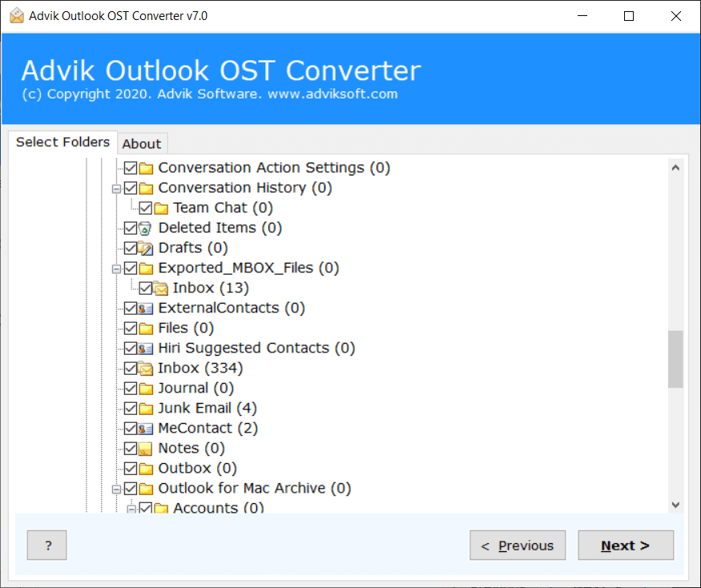The image size is (701, 588).
Task: Open help with the ? button
Action: pos(47,545)
